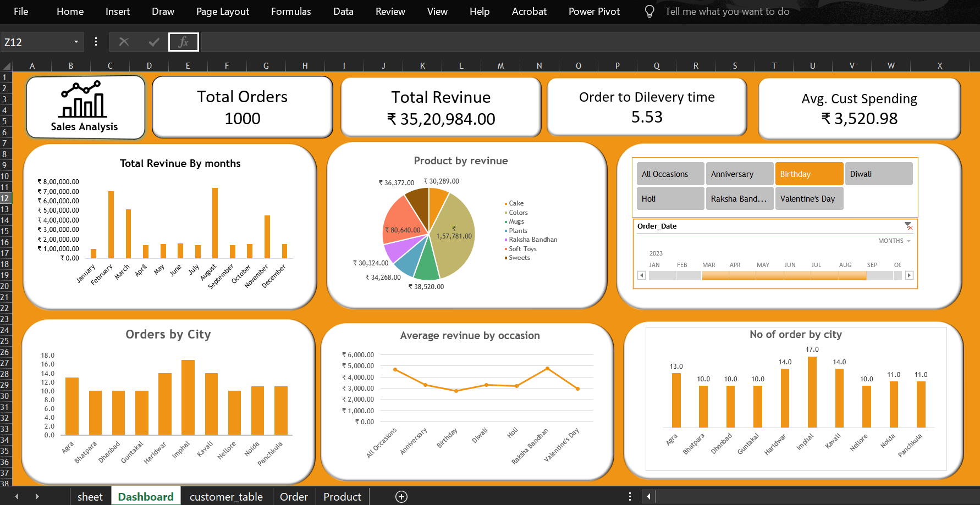The image size is (980, 505).
Task: Open the Draw ribbon tab
Action: (163, 12)
